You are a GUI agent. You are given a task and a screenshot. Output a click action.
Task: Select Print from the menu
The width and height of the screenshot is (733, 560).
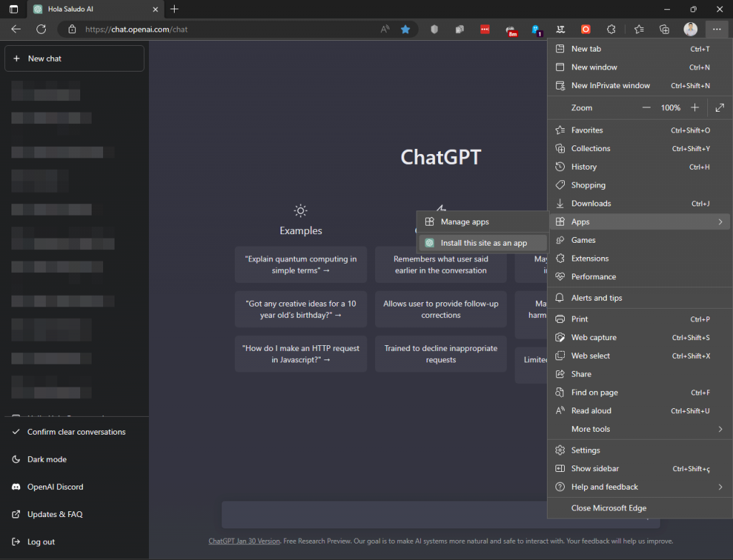coord(639,319)
